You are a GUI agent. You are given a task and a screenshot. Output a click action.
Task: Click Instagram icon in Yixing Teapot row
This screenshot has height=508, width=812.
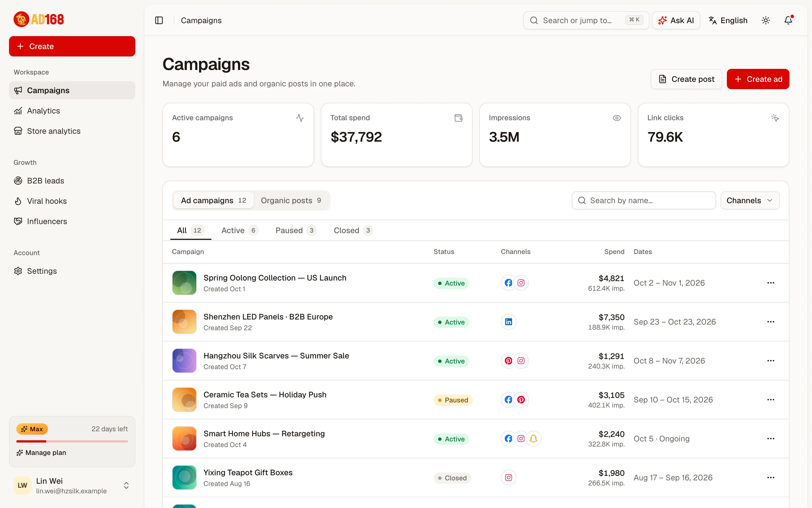coord(508,478)
